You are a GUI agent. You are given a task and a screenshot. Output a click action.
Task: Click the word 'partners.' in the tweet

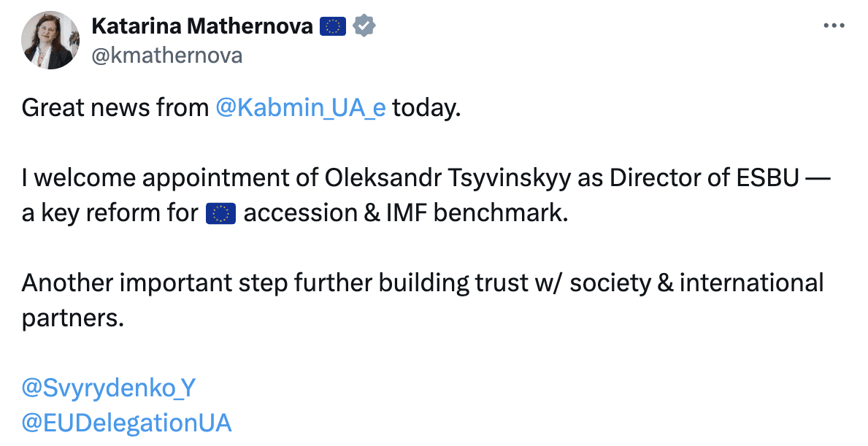[x=72, y=318]
